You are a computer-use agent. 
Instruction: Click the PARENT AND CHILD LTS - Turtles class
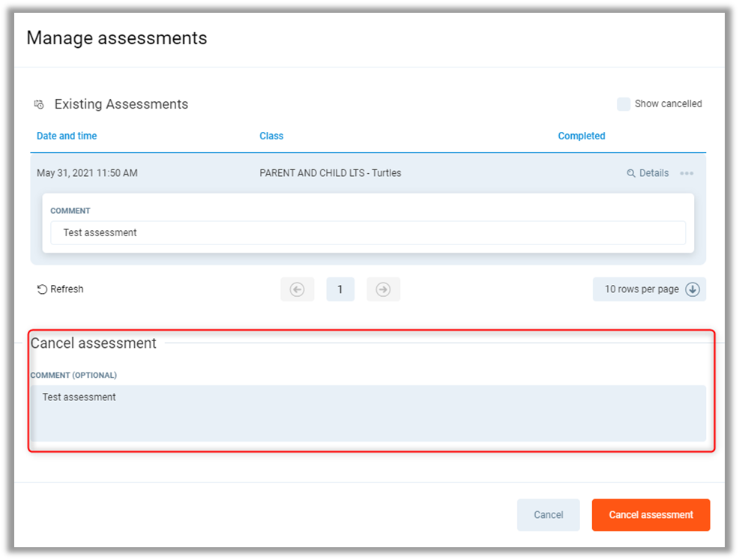point(330,173)
